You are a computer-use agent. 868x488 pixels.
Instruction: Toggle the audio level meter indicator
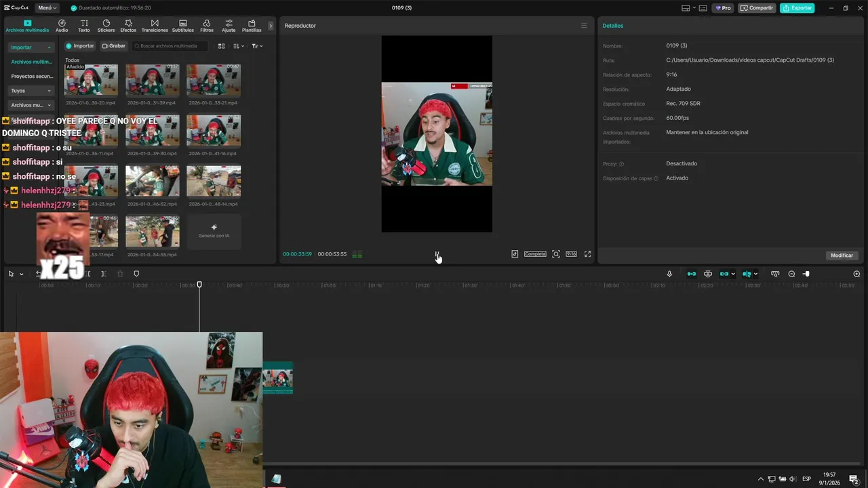357,254
